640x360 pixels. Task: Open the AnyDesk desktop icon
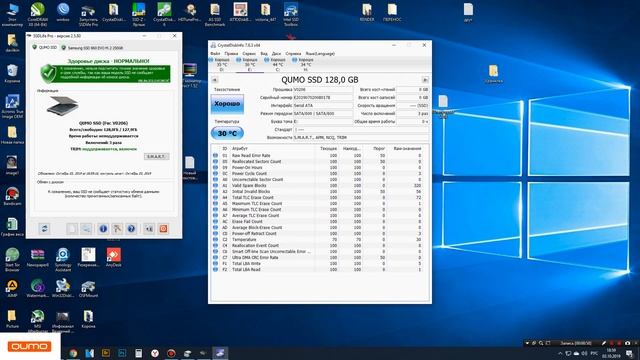point(113,257)
